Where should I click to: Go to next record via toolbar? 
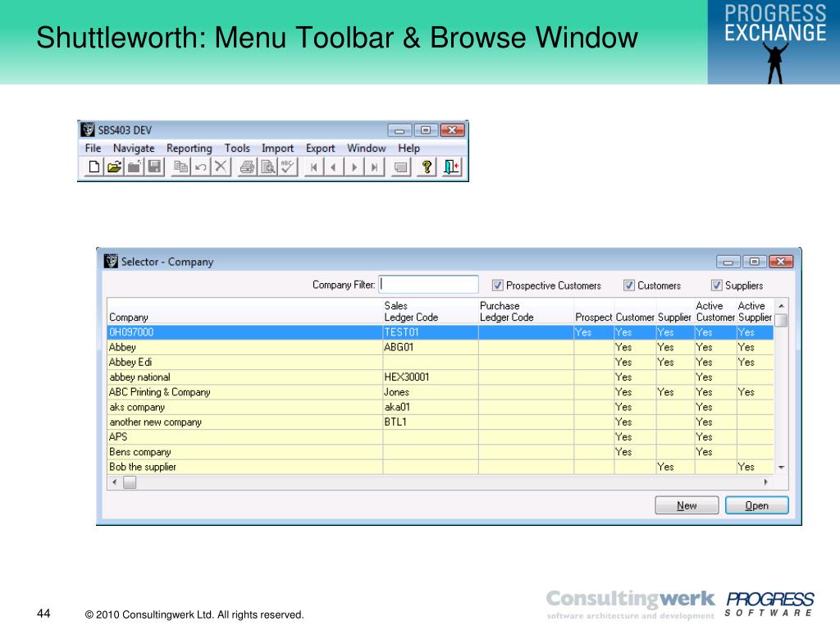pos(354,167)
